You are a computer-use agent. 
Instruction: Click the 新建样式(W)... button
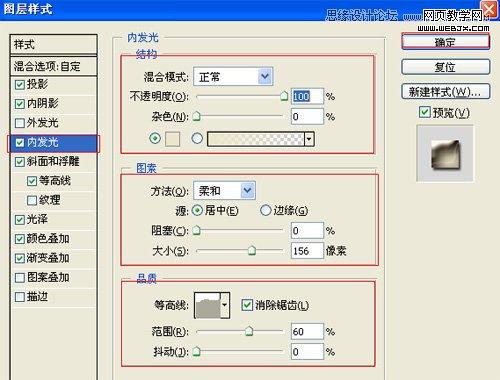446,92
